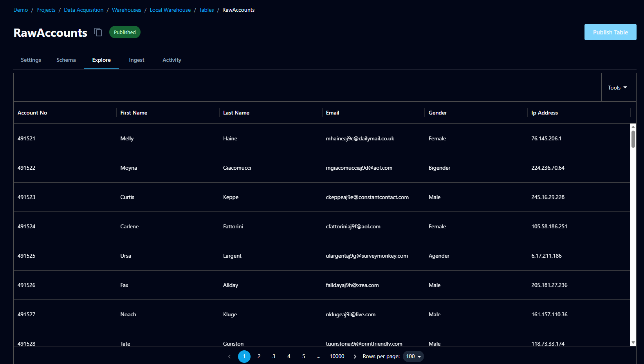This screenshot has width=644, height=364.
Task: Click the Published status badge
Action: point(125,32)
